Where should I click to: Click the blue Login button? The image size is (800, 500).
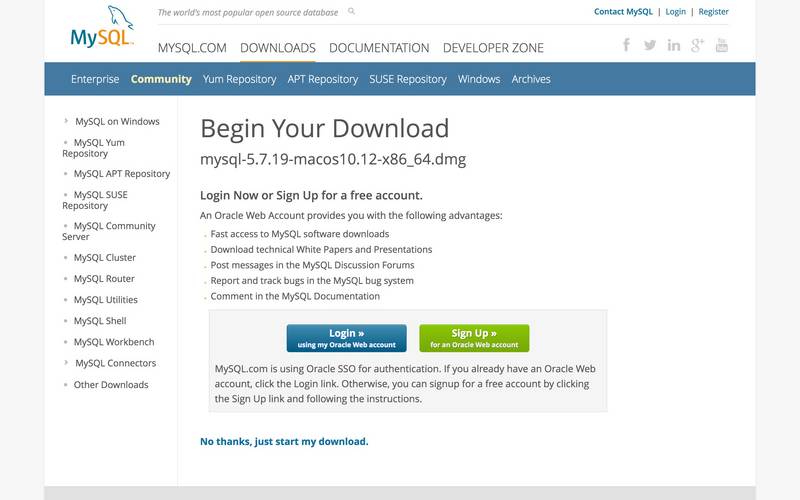pyautogui.click(x=346, y=338)
